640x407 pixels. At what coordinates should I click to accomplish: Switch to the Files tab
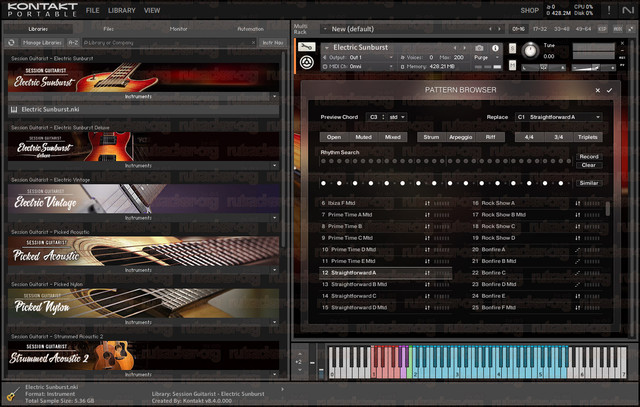pyautogui.click(x=109, y=29)
